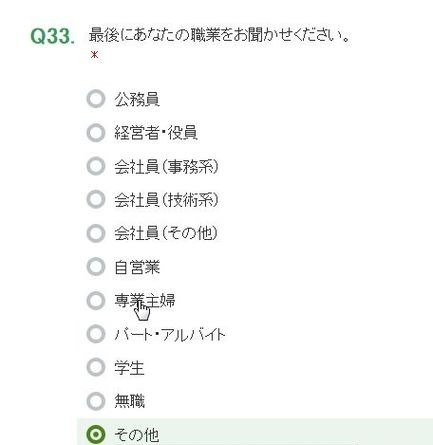
Task: Select the 学生 radio button
Action: 96,367
